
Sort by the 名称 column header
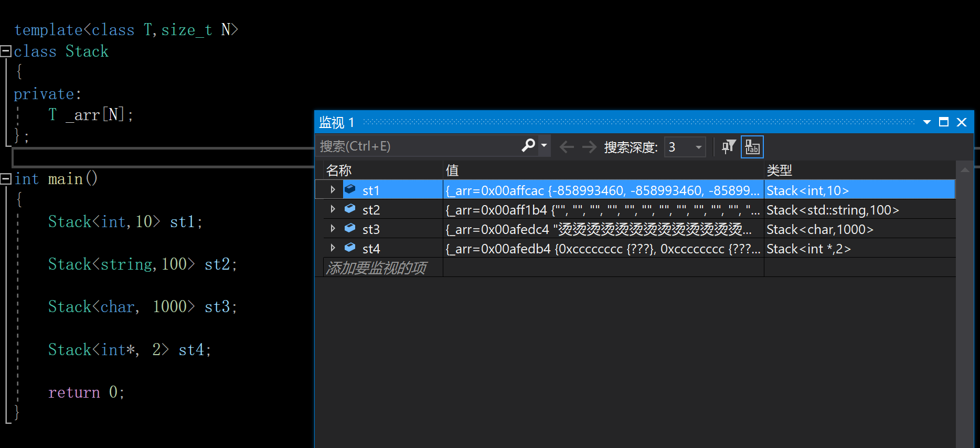[383, 170]
